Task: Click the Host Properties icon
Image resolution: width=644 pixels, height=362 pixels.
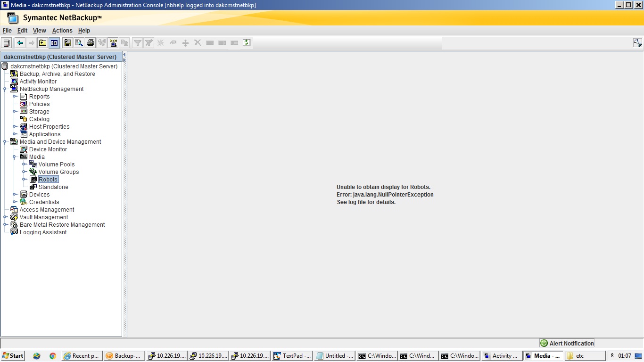Action: click(24, 127)
